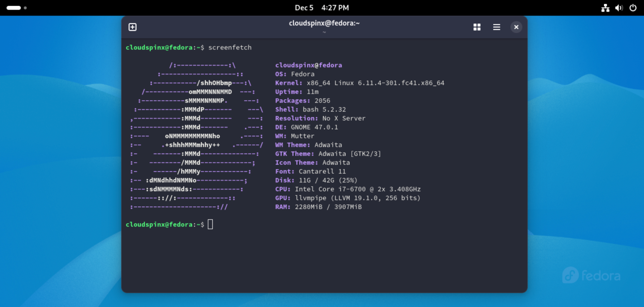Open the Activities pill indicator
644x307 pixels.
pyautogui.click(x=14, y=8)
